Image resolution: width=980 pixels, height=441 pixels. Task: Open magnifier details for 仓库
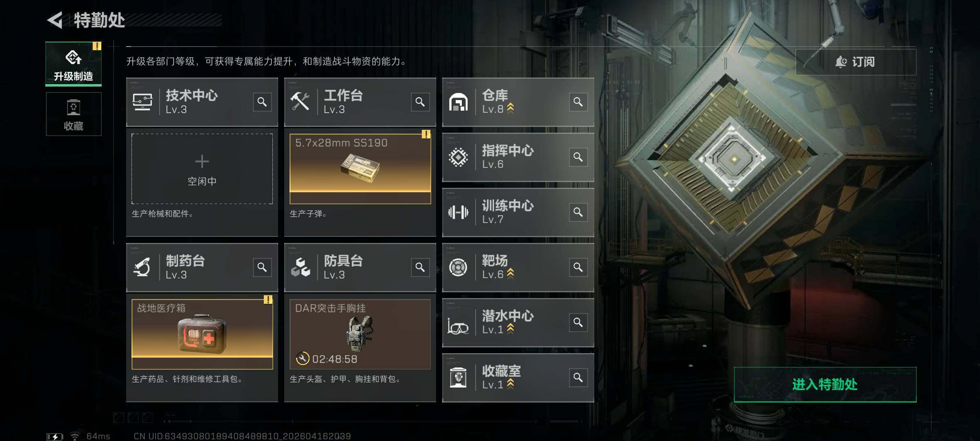click(x=578, y=102)
